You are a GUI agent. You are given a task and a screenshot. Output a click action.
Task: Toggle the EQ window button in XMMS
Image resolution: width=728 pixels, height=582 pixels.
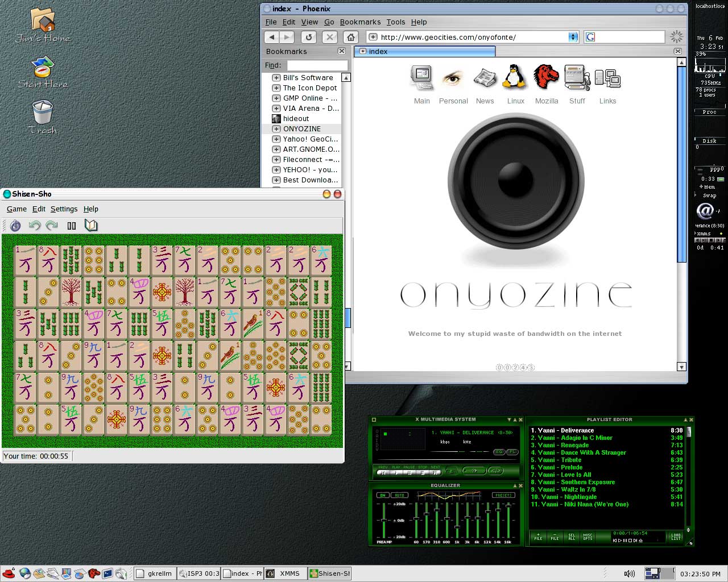pyautogui.click(x=499, y=452)
